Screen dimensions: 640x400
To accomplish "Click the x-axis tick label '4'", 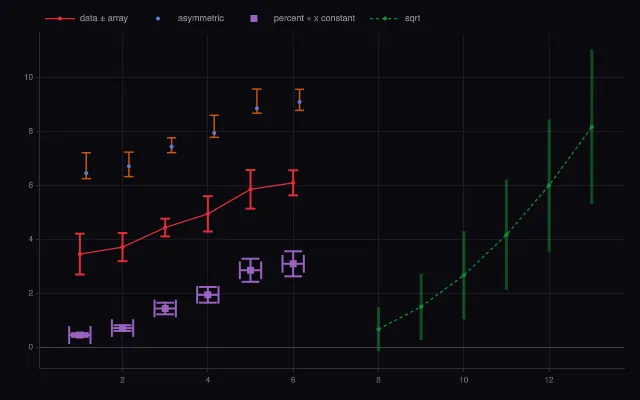I will click(208, 380).
